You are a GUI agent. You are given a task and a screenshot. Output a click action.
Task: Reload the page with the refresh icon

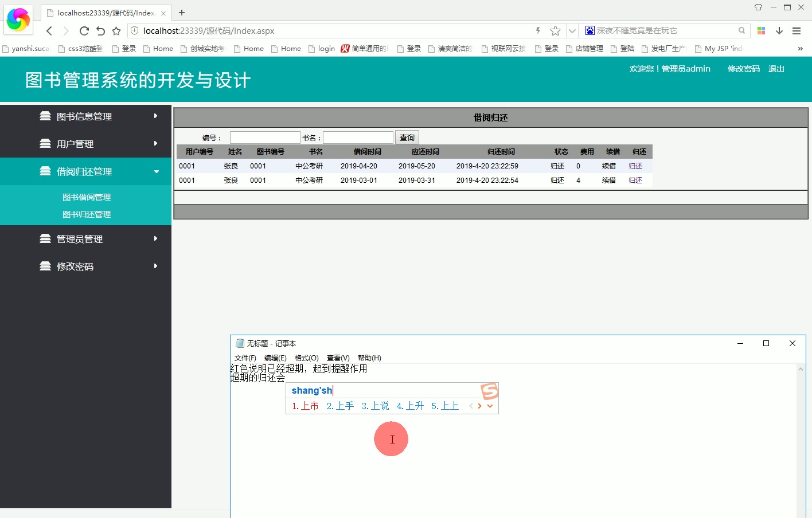pyautogui.click(x=84, y=31)
